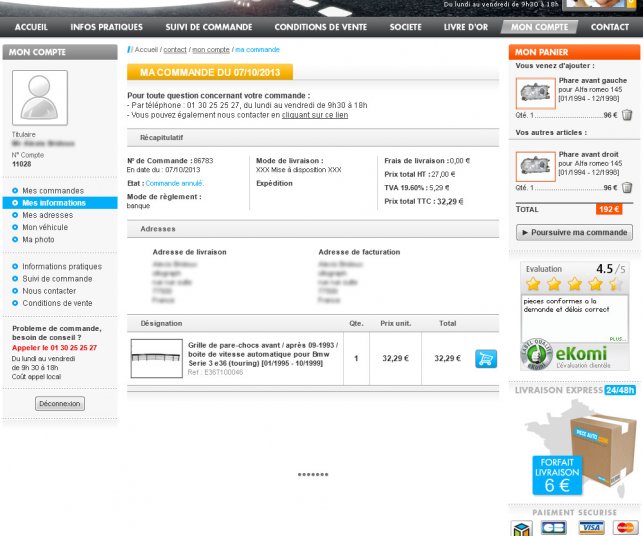Click the 'Prix total TTC : 32,29 €' value

coord(424,201)
